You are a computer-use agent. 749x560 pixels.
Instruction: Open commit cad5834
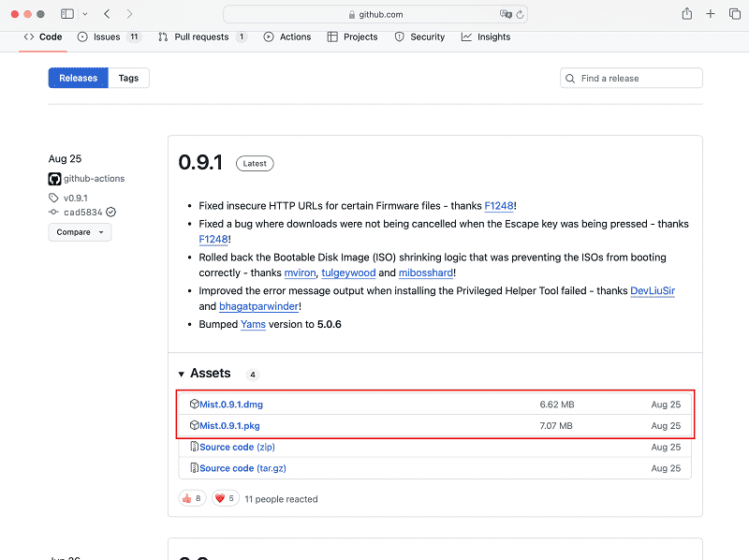(x=83, y=213)
